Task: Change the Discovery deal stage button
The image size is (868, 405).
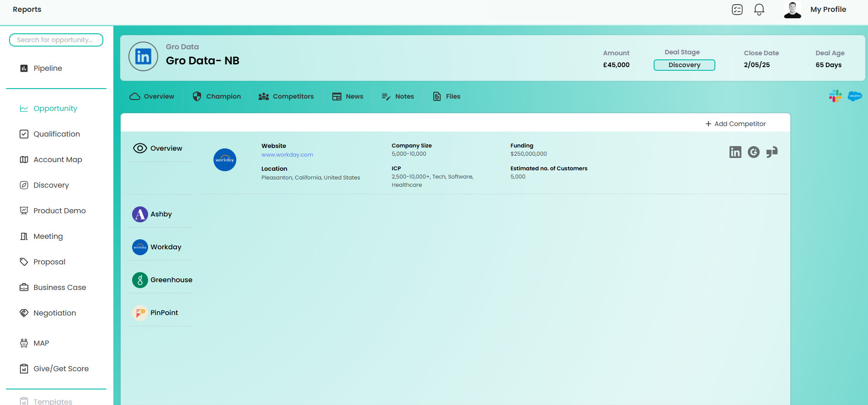Action: [684, 65]
